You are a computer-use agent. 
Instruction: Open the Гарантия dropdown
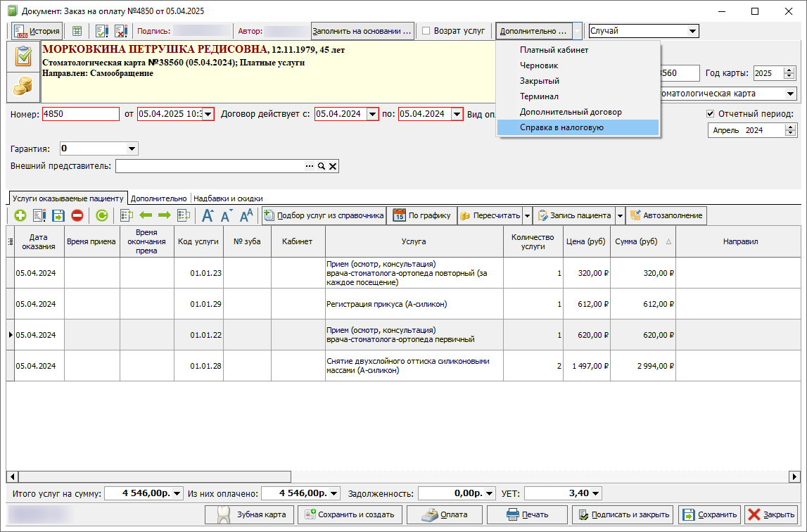click(132, 149)
